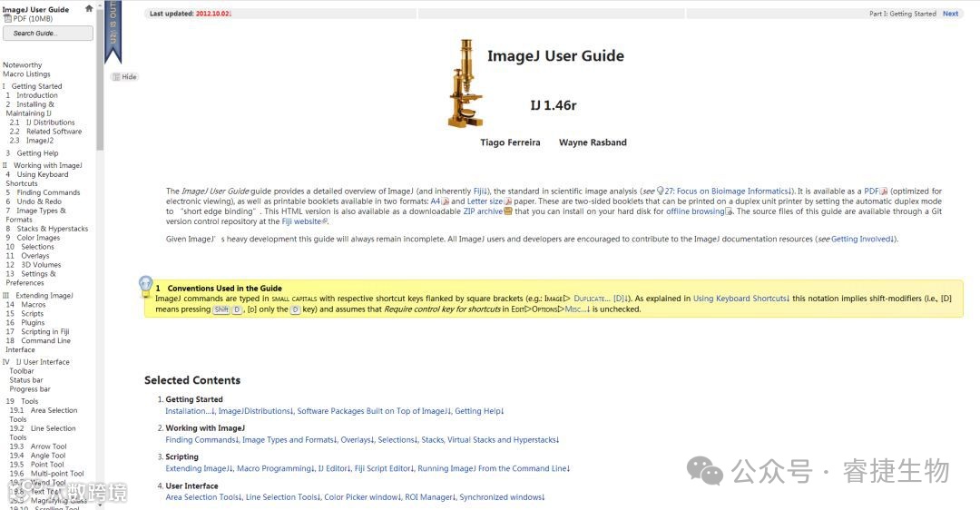Image resolution: width=980 pixels, height=510 pixels.
Task: Open 27: Focus on Bioimage Informatics link
Action: pos(729,191)
